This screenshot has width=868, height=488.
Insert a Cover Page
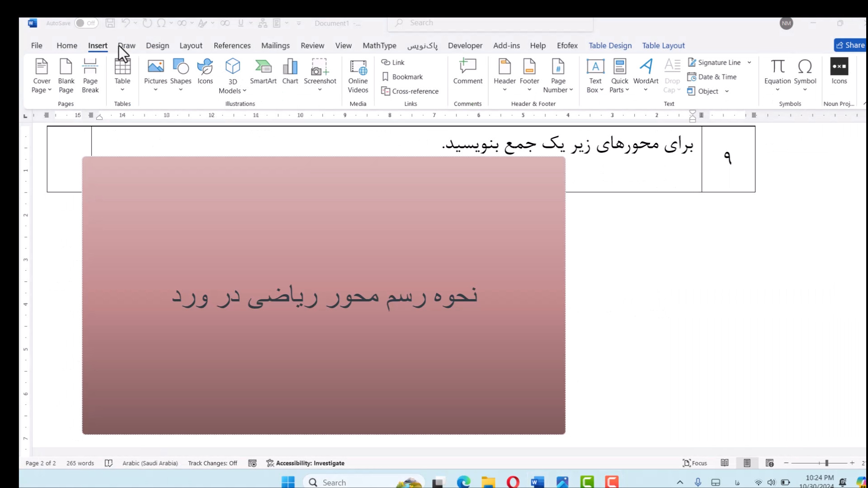41,76
